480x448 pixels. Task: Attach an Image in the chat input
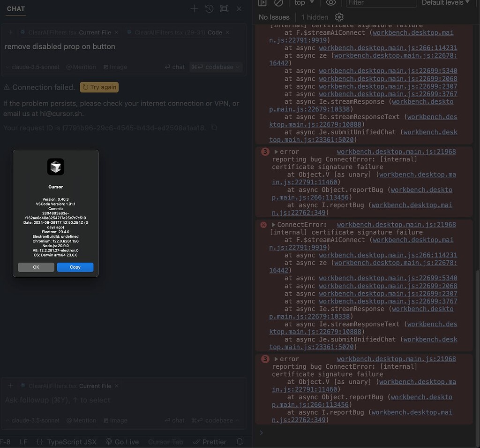(115, 67)
